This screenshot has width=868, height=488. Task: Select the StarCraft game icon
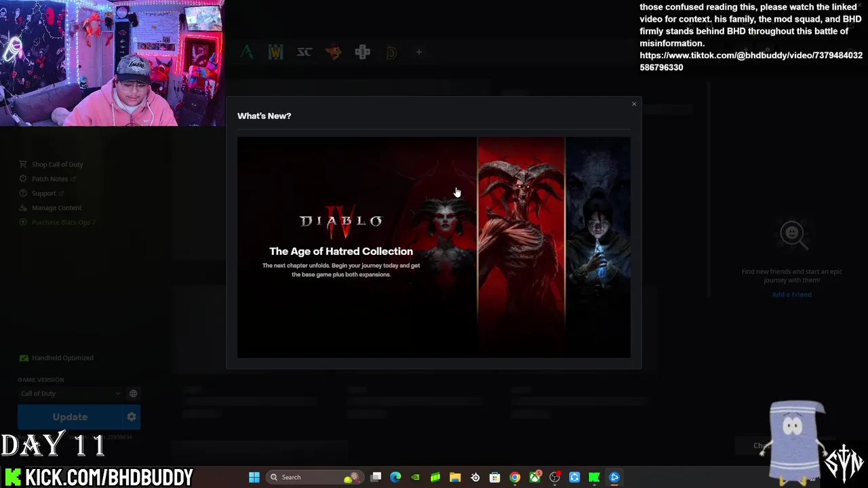[x=304, y=52]
